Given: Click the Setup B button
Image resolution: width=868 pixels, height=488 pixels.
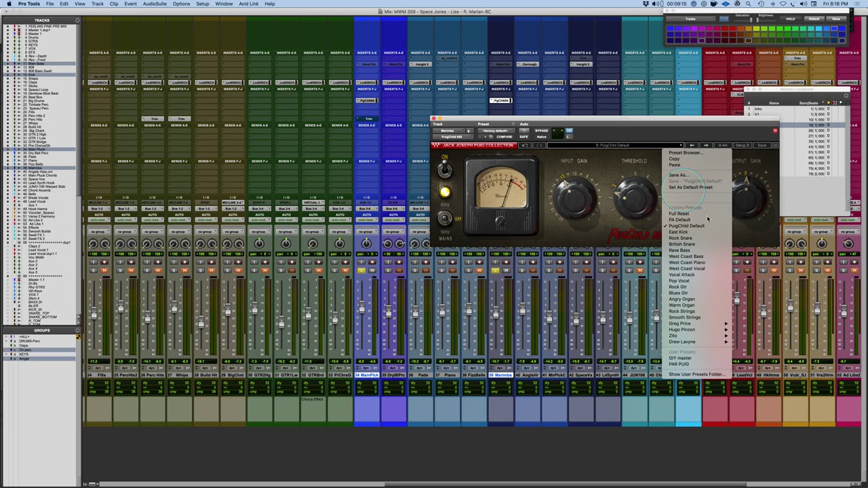Looking at the screenshot, I should click(743, 145).
